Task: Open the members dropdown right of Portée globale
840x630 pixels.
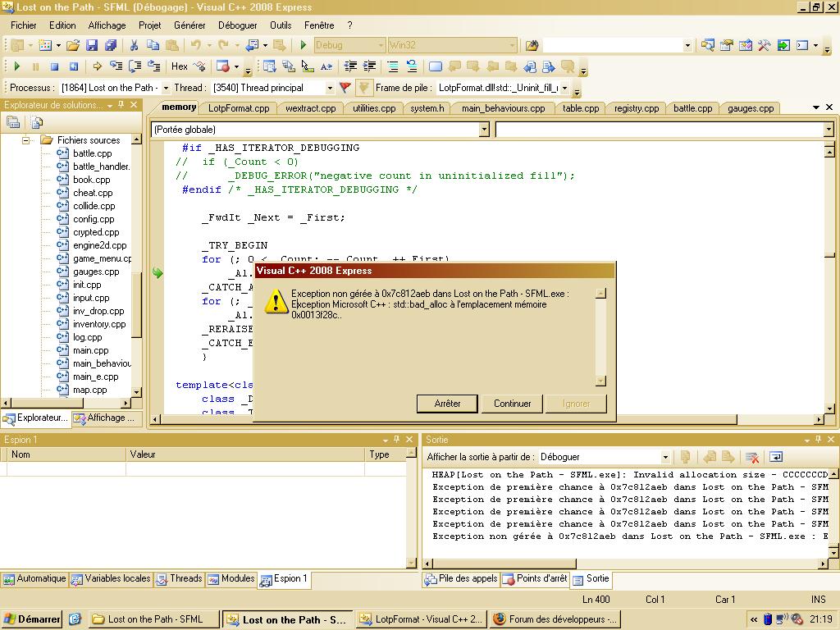Action: point(829,129)
